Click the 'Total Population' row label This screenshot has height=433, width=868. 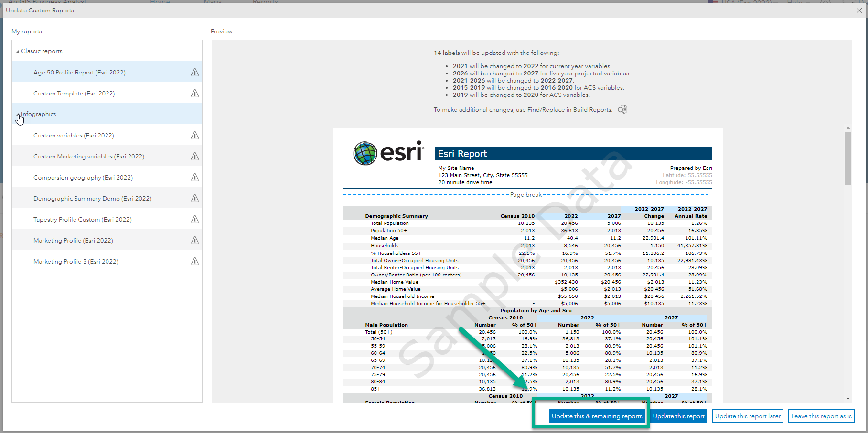click(x=390, y=223)
